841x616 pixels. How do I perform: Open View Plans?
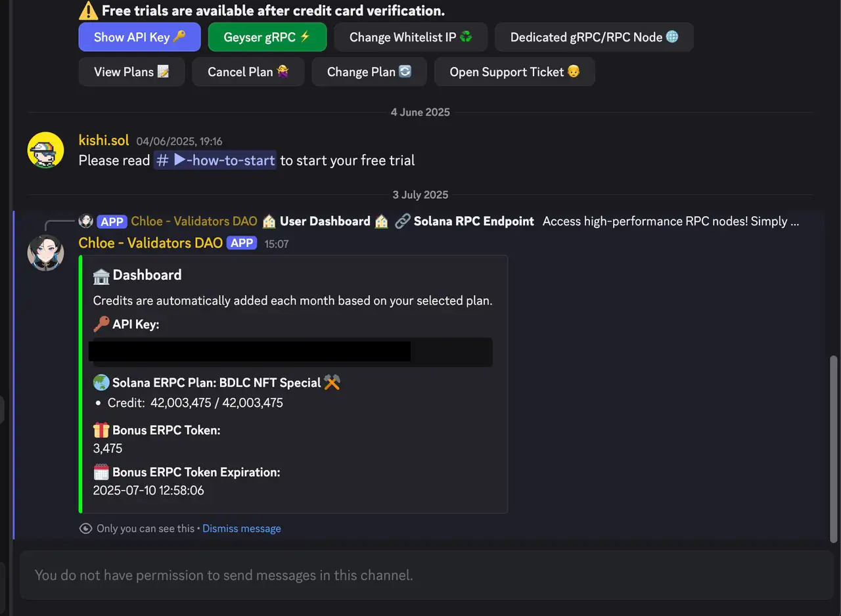coord(131,72)
